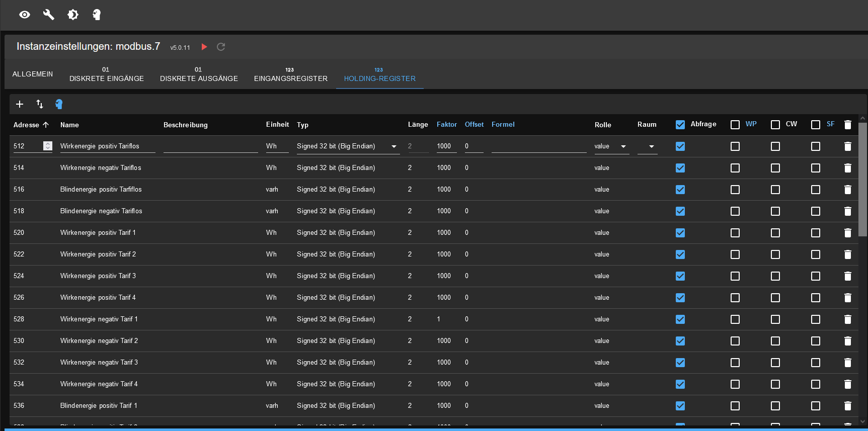
Task: Click the varh unit in row 516
Action: [x=272, y=190]
